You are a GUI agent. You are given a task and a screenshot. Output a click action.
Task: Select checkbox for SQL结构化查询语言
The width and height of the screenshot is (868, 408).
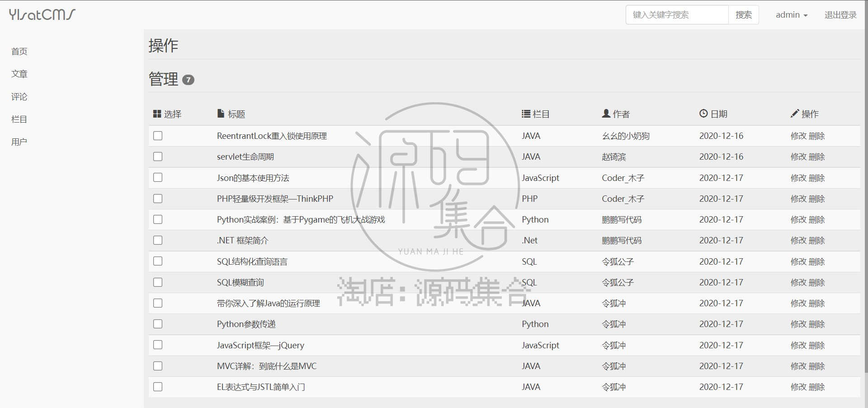point(158,261)
